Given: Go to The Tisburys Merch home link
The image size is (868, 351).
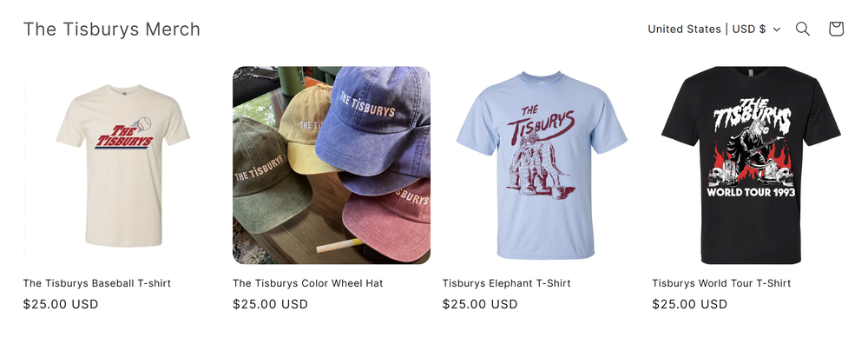Looking at the screenshot, I should (x=112, y=29).
